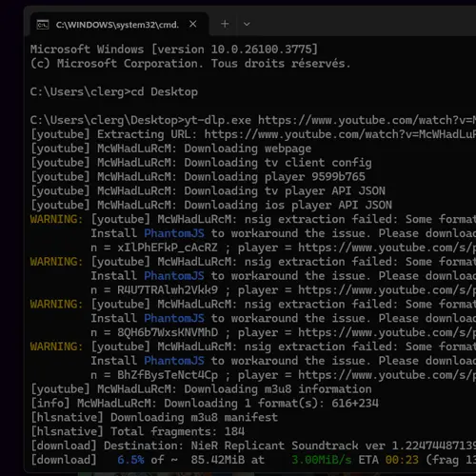Click 'Destination: NieR Replicant Soundtrack' line

[253, 446]
